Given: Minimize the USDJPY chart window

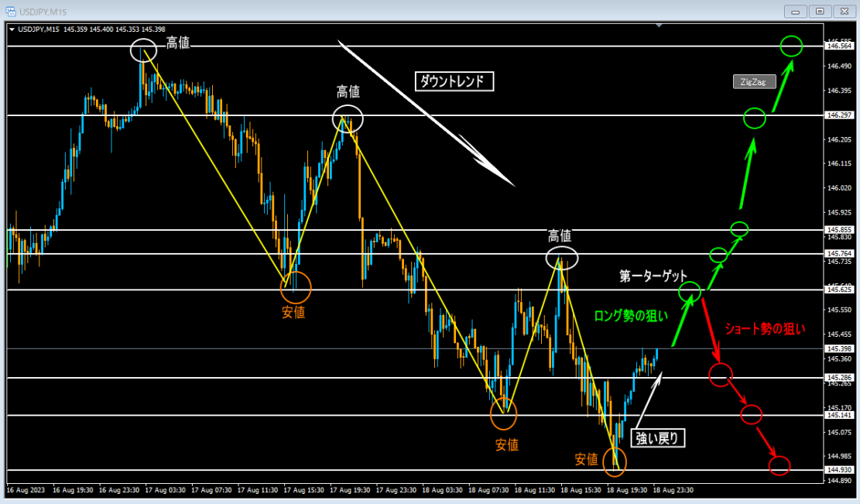Looking at the screenshot, I should pyautogui.click(x=797, y=11).
